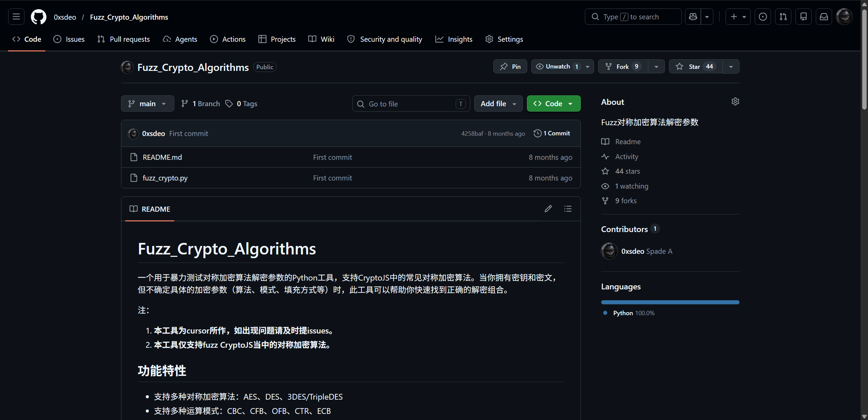Open the pull requests icon in the header
The image size is (868, 420).
tap(783, 17)
